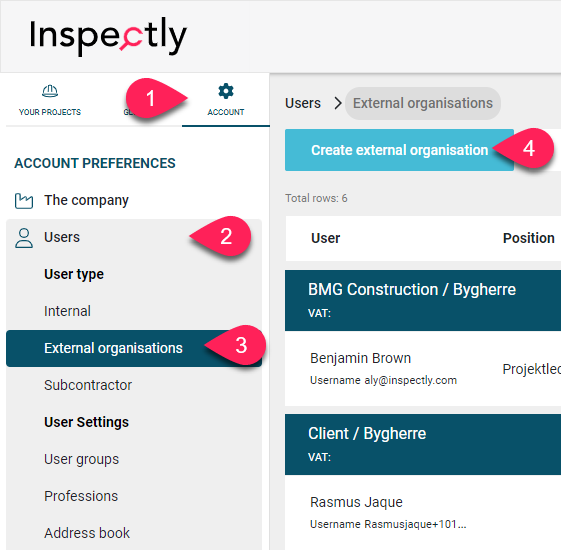This screenshot has width=561, height=550.
Task: Click the breadcrumb chevron arrow after Users
Action: 337,103
